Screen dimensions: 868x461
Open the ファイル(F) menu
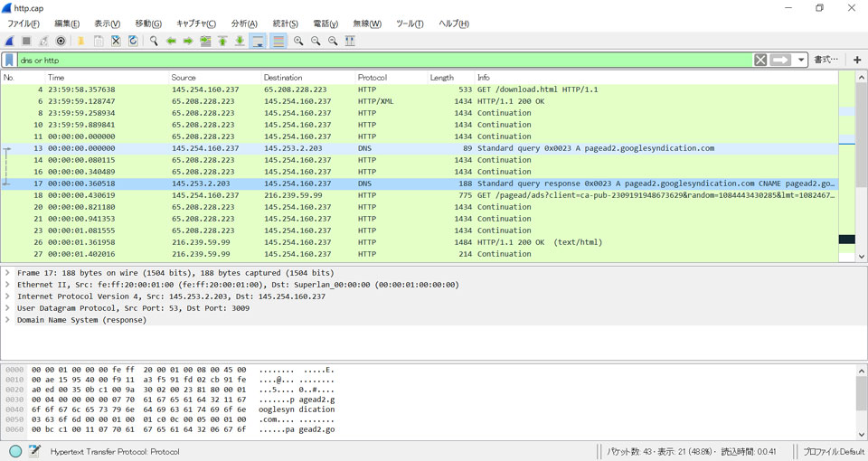pos(24,24)
